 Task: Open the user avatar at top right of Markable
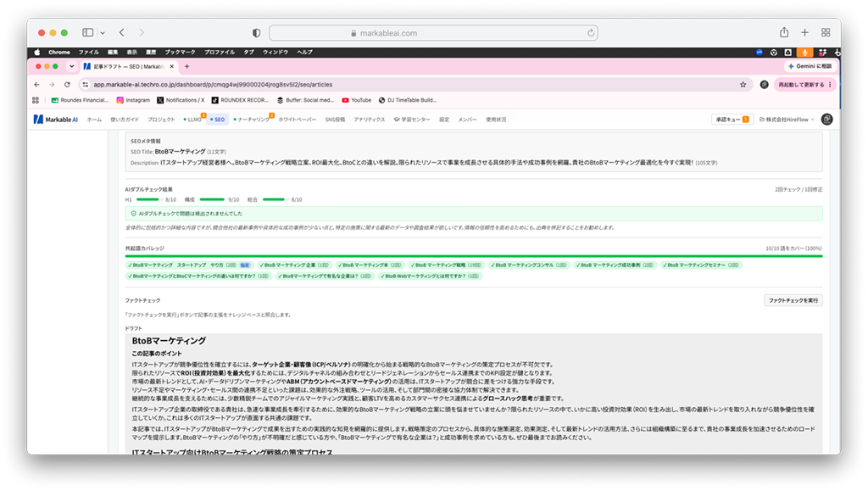click(827, 120)
